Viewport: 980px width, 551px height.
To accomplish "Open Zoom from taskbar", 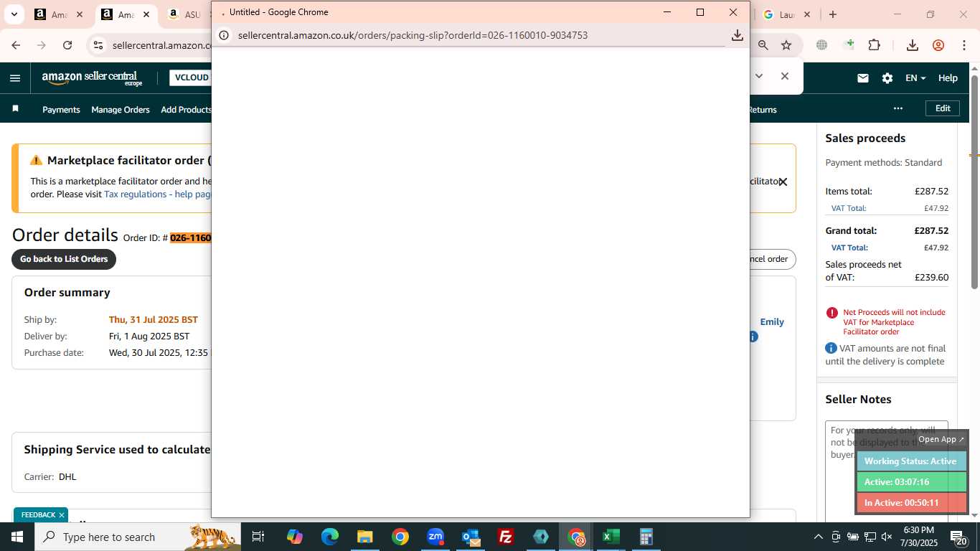I will click(x=435, y=537).
